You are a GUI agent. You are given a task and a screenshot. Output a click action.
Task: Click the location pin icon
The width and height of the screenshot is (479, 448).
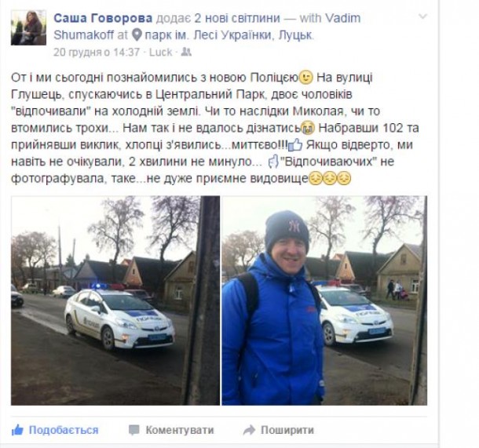137,35
